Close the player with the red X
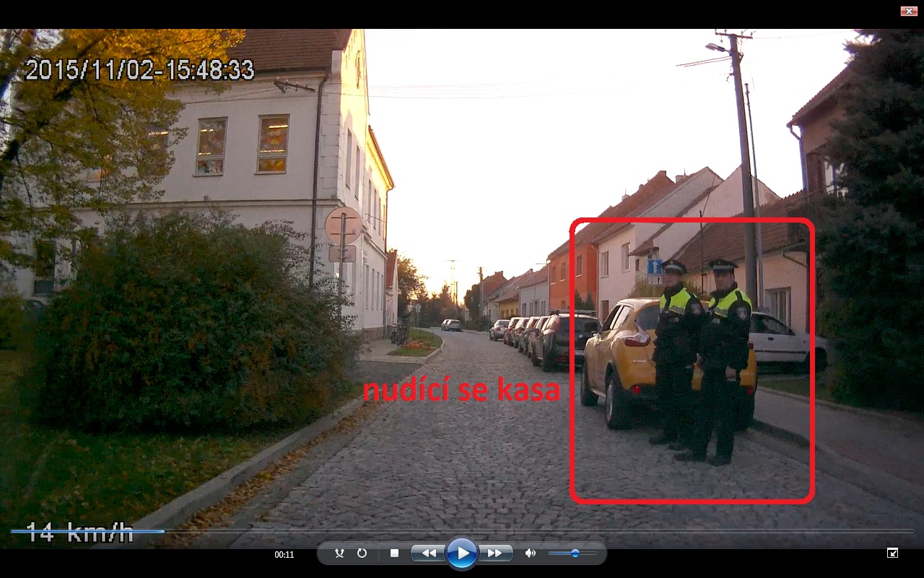The width and height of the screenshot is (924, 578). [908, 11]
